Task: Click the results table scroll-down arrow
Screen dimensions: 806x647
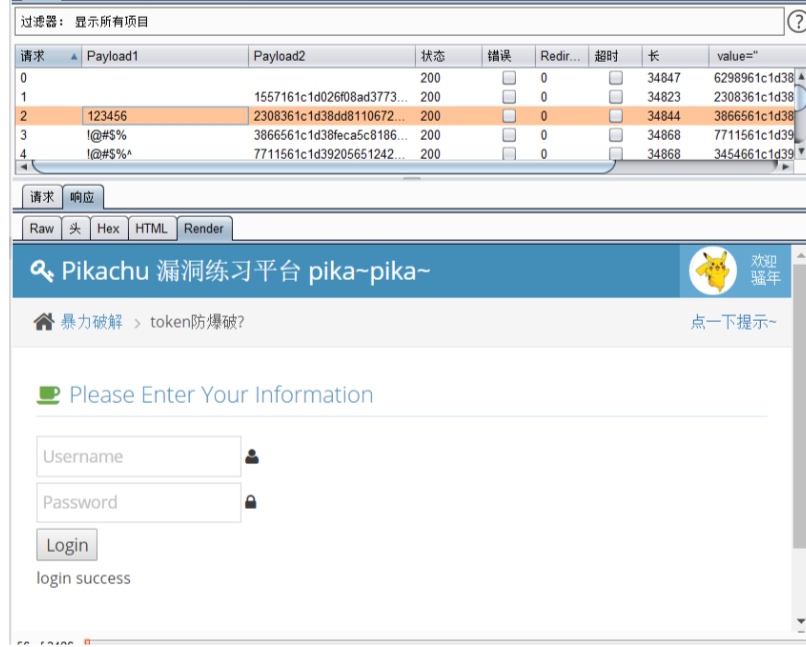Action: point(801,151)
